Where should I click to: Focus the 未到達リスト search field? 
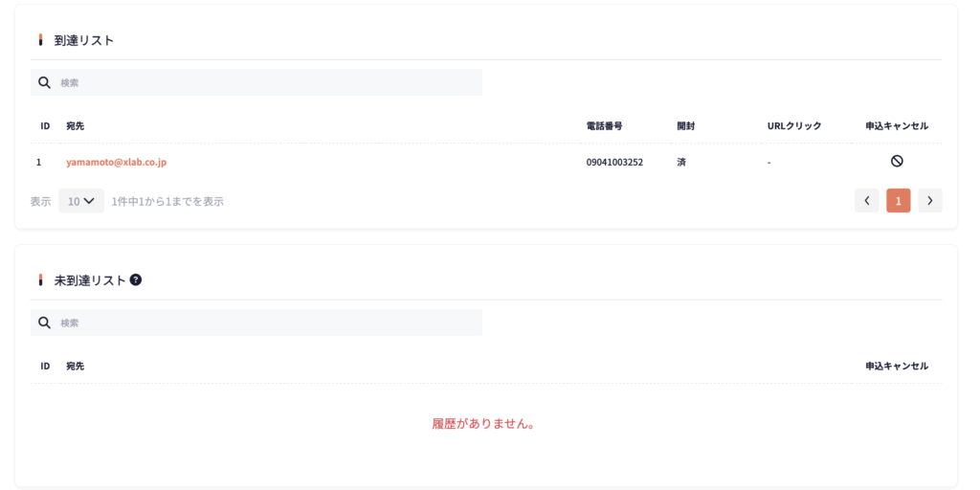(x=268, y=323)
